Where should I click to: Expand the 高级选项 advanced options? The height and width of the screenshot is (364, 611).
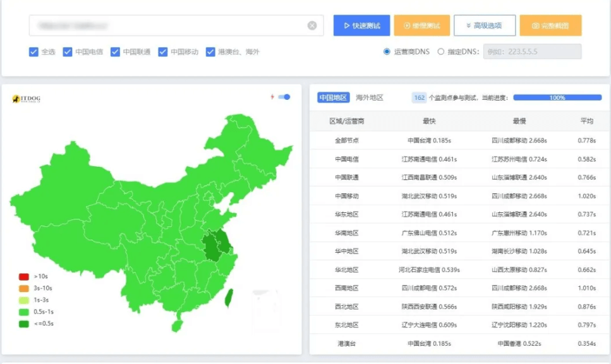[484, 26]
